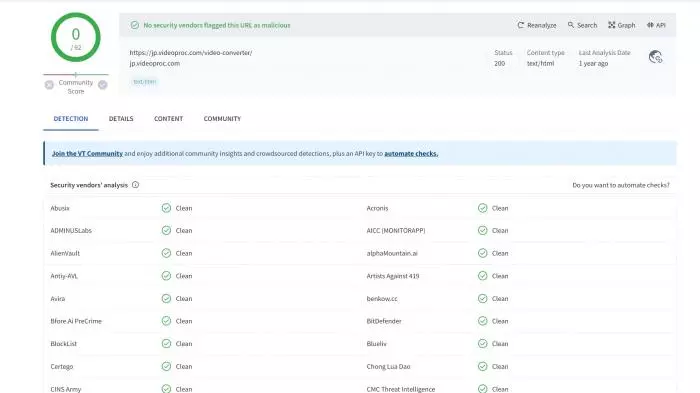700x393 pixels.
Task: Click the Content type value text/html
Action: pyautogui.click(x=540, y=63)
